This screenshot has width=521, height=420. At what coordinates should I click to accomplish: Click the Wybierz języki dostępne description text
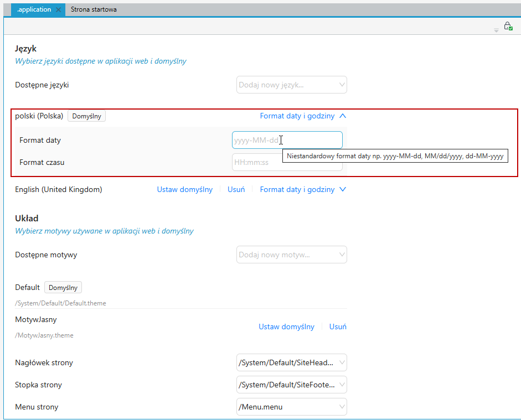[101, 61]
